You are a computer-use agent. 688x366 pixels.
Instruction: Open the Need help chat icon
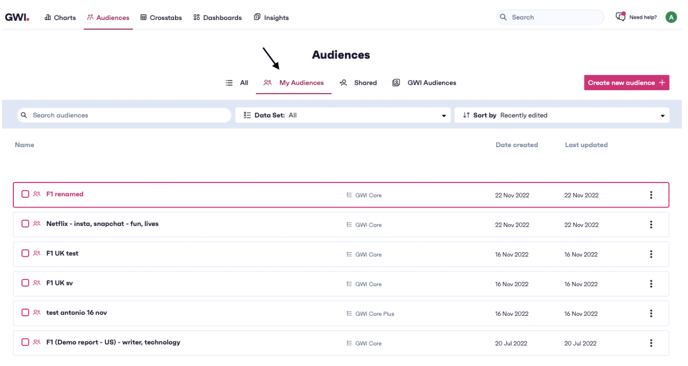[x=620, y=17]
